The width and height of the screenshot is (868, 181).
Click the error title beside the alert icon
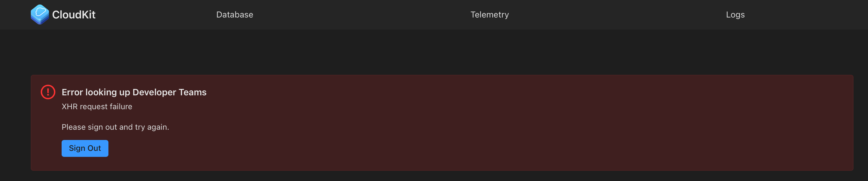click(x=134, y=92)
